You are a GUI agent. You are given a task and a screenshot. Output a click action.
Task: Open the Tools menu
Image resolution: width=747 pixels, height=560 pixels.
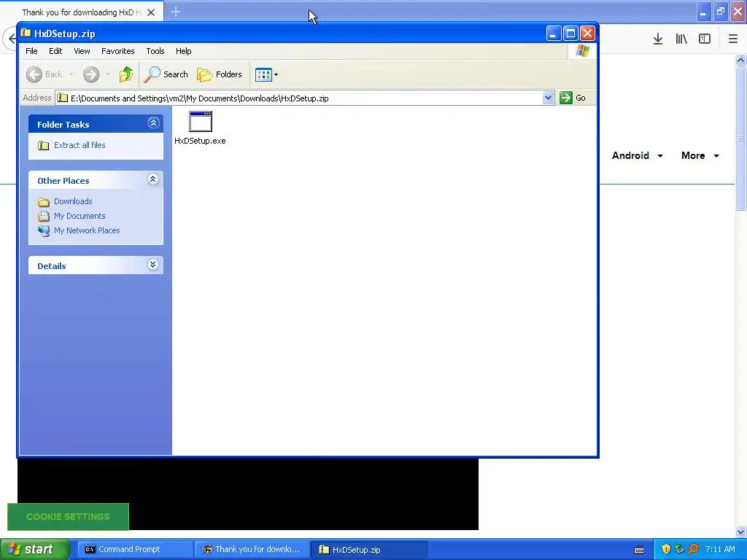pyautogui.click(x=155, y=51)
